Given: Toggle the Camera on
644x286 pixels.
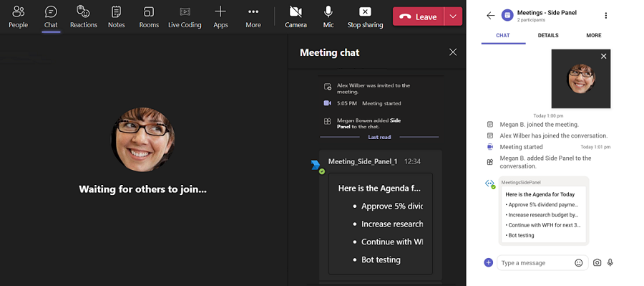Looking at the screenshot, I should coord(296,17).
